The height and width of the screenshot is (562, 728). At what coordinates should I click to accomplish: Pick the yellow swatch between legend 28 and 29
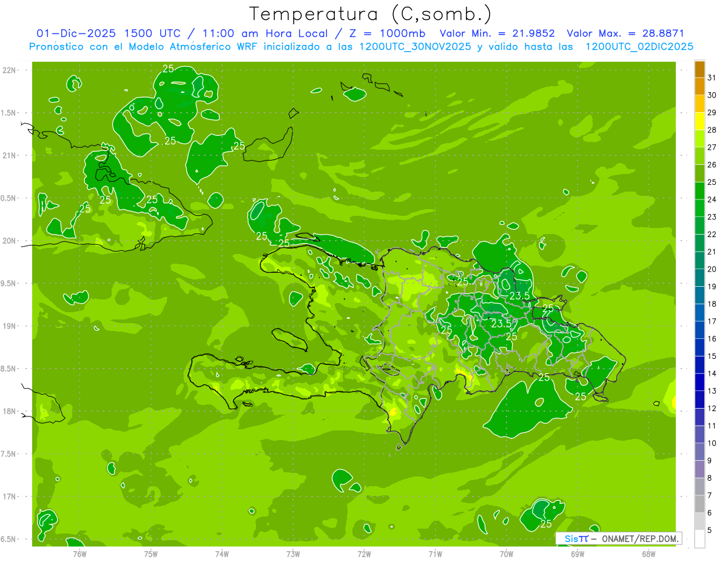point(699,122)
